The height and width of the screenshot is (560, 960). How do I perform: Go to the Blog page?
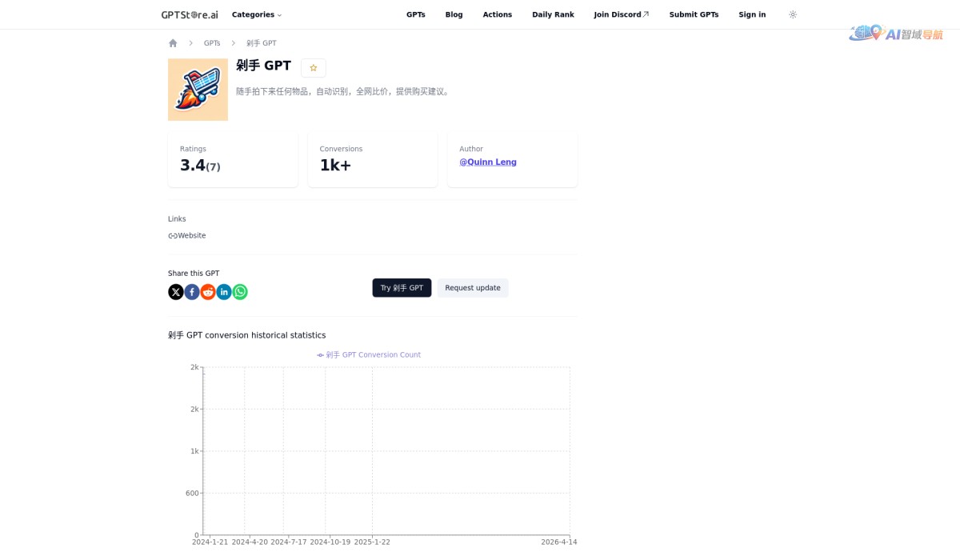click(454, 14)
